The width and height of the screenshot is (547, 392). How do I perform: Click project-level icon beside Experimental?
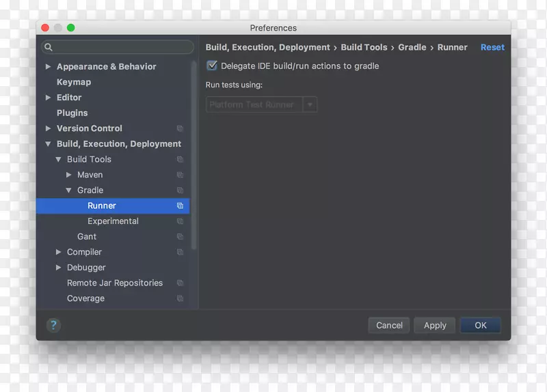[180, 221]
